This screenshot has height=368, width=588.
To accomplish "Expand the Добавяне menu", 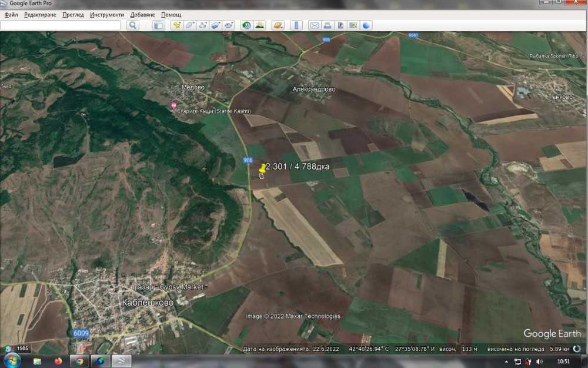I will point(142,14).
